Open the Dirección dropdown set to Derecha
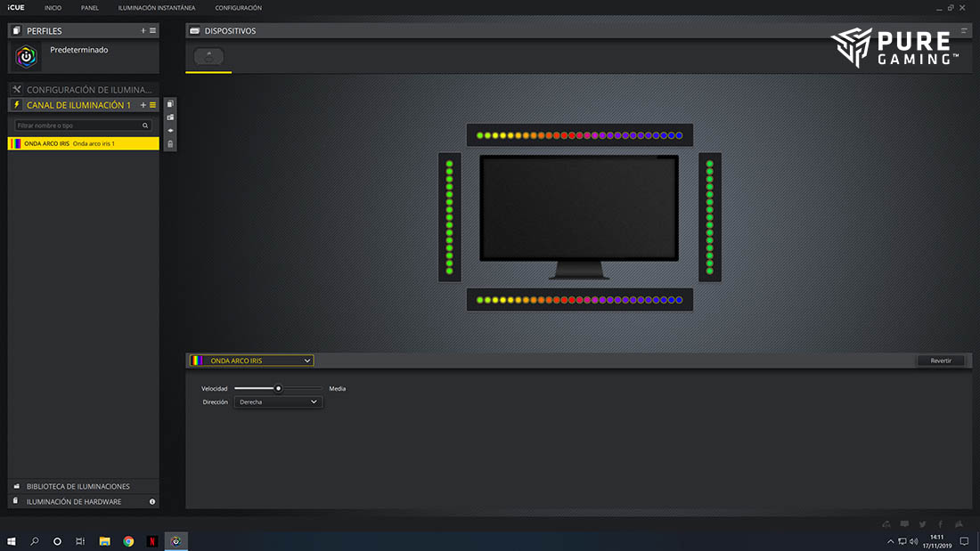 click(278, 402)
